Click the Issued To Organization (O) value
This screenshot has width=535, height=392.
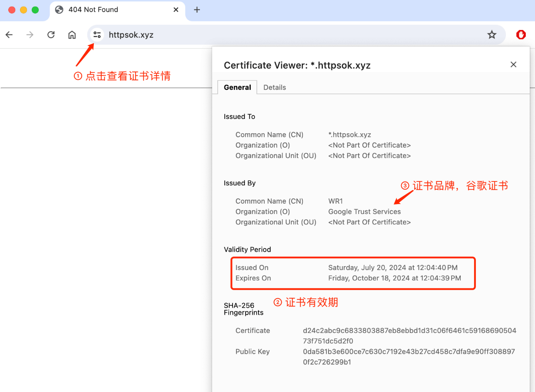[x=369, y=145]
